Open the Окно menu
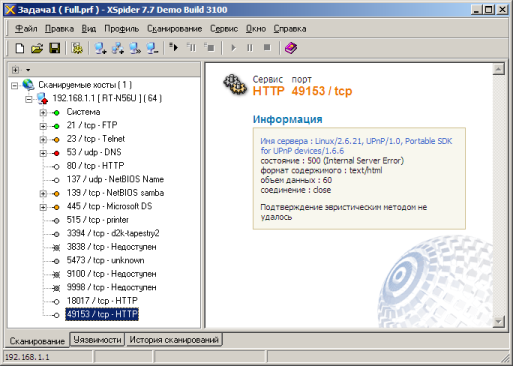This screenshot has height=366, width=513. click(256, 29)
